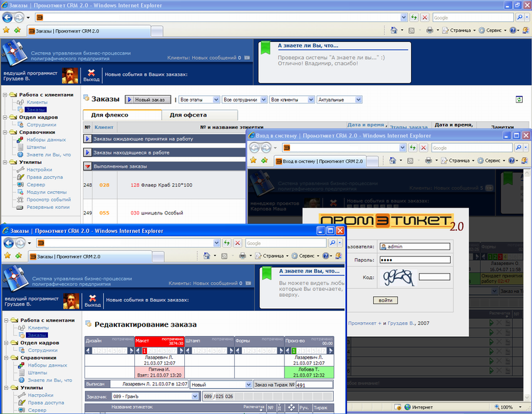This screenshot has height=414, width=532.
Task: Open order status dropdown showing Новый
Action: point(248,385)
